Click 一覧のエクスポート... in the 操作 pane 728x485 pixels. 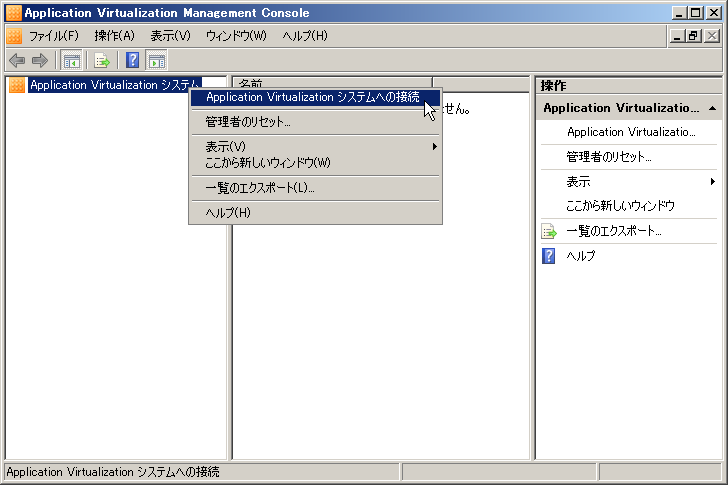pyautogui.click(x=613, y=231)
